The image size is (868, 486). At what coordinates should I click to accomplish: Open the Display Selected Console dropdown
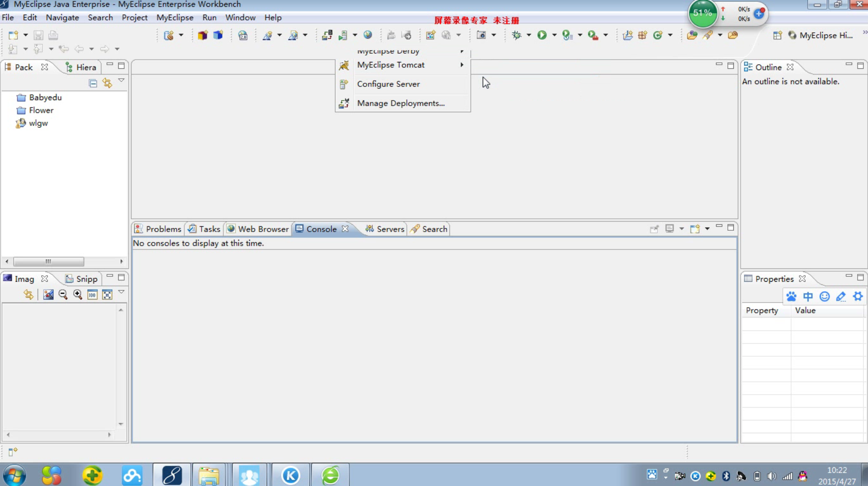coord(681,229)
